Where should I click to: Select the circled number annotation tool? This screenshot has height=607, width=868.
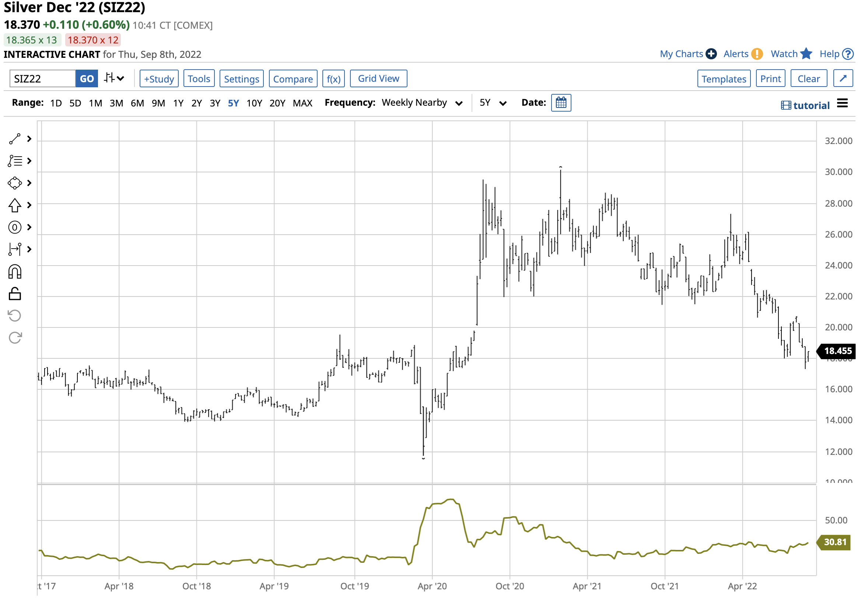[14, 228]
